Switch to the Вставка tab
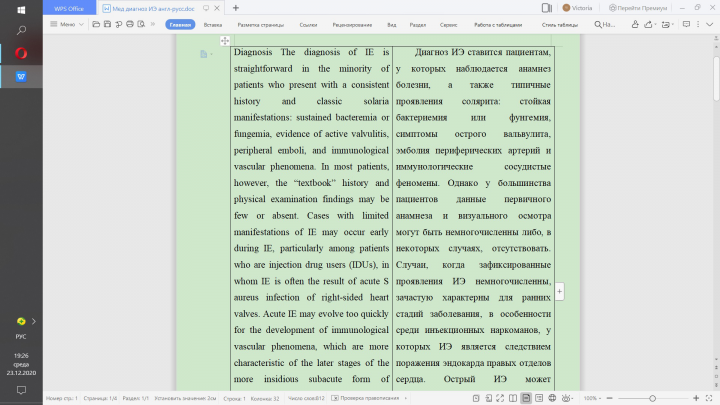Viewport: 720px width, 405px height. [x=213, y=25]
